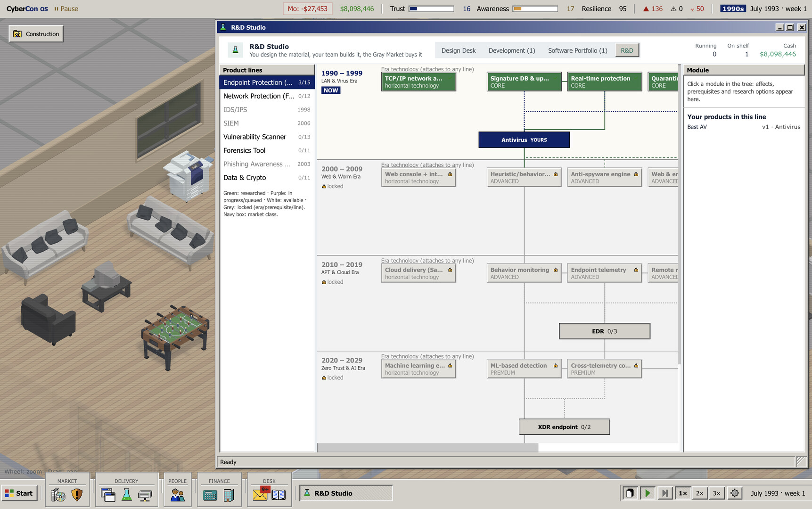Click the green play button
Screen dimensions: 812x509
tap(648, 493)
